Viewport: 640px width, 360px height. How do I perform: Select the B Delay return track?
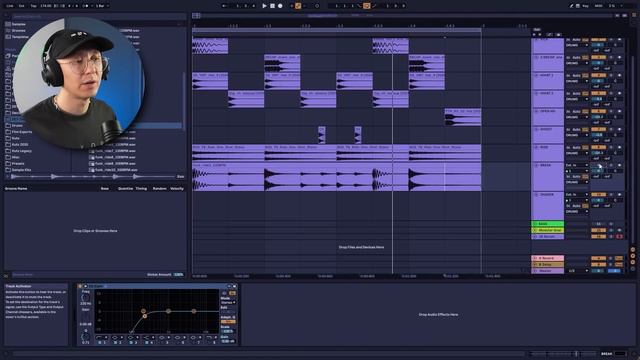tap(548, 264)
